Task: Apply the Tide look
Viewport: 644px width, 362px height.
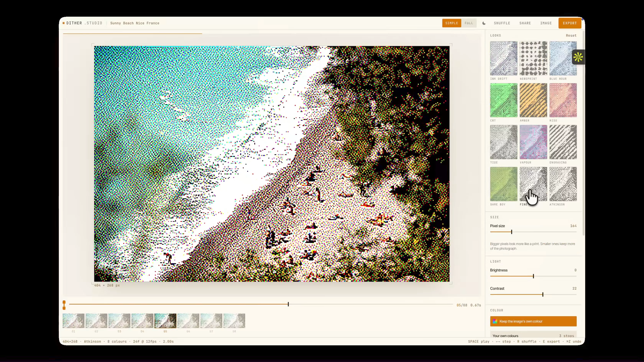Action: (x=504, y=142)
